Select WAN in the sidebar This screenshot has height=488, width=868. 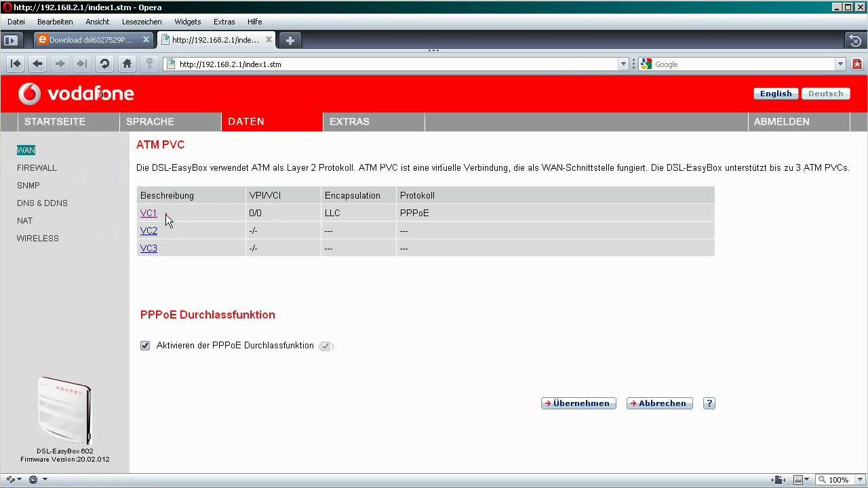click(26, 150)
